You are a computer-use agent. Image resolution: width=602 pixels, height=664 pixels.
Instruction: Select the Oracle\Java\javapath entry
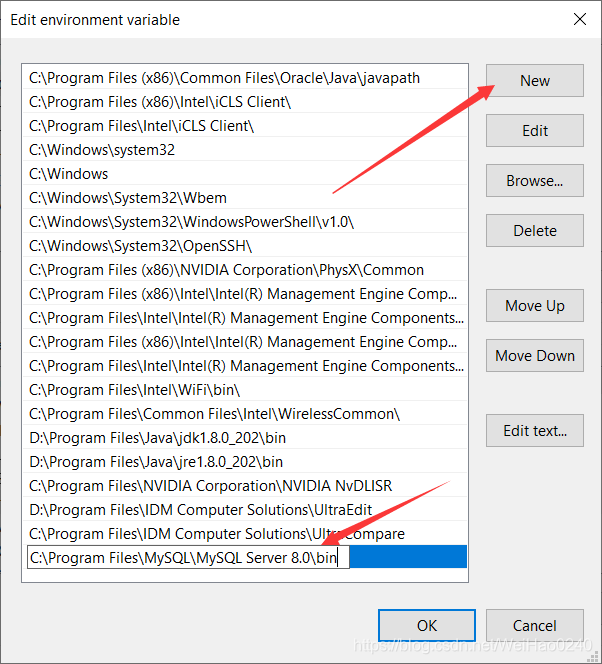245,78
